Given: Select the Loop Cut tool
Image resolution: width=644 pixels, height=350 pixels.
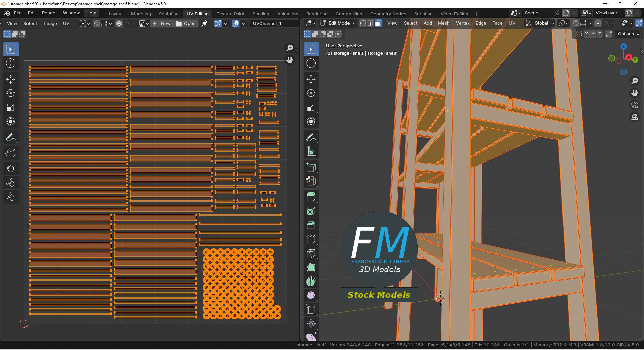Looking at the screenshot, I should coord(311,239).
